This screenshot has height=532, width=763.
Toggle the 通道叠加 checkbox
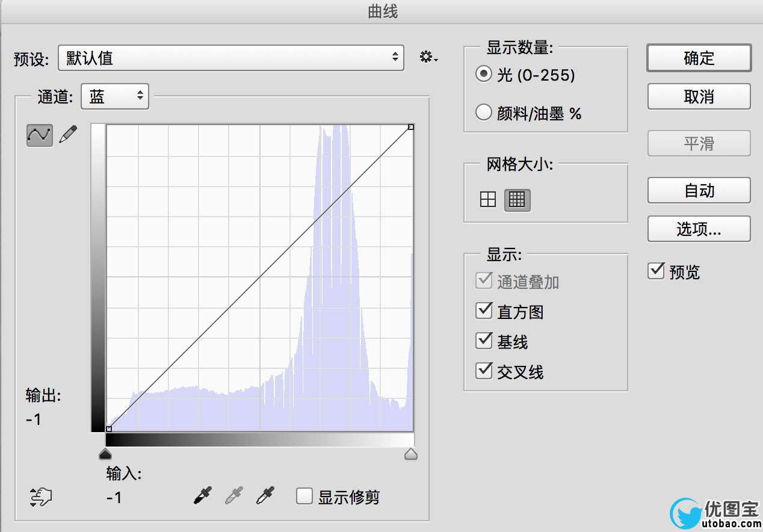click(484, 280)
